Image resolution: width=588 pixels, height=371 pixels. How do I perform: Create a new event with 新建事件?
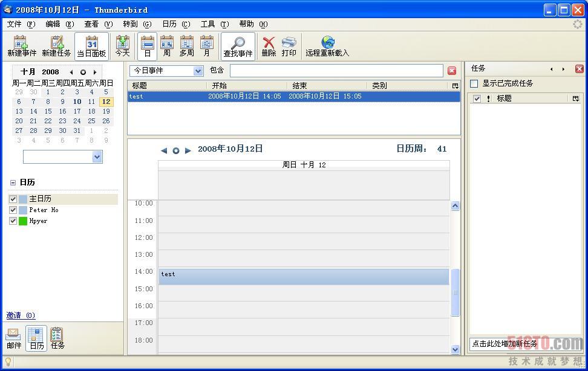click(x=22, y=46)
